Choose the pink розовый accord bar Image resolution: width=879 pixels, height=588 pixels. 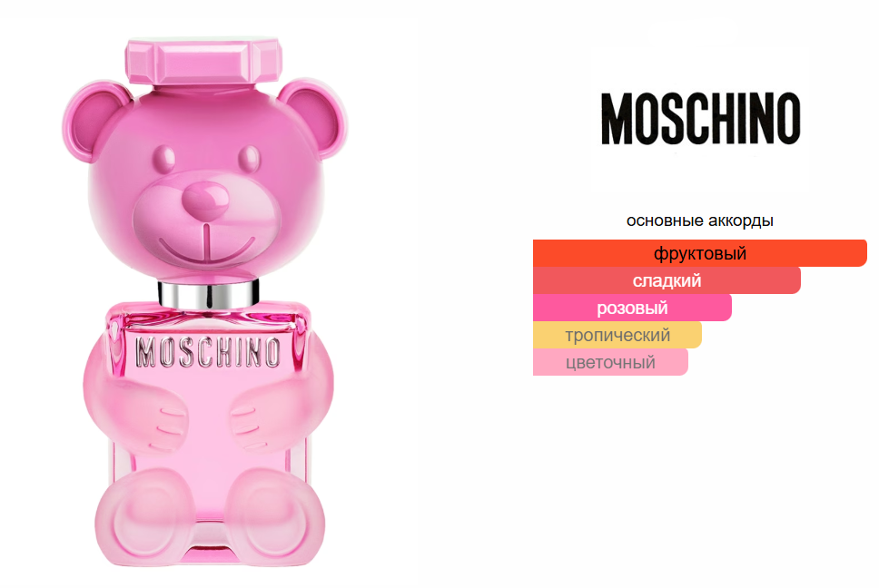pos(632,308)
